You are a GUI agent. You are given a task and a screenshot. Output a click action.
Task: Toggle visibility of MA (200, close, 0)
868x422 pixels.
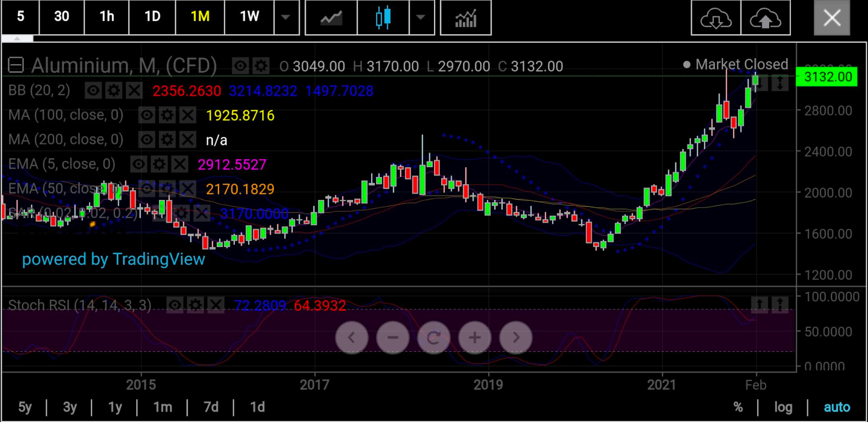(146, 140)
